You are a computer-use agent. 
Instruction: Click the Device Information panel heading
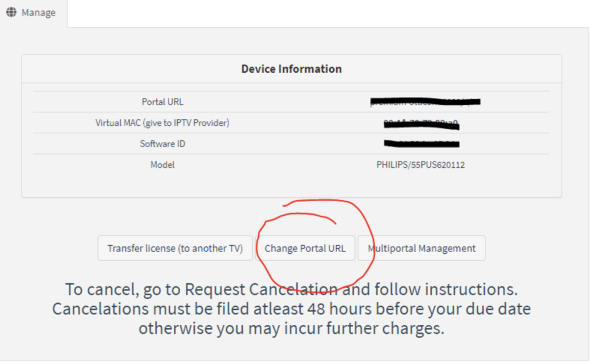(291, 69)
